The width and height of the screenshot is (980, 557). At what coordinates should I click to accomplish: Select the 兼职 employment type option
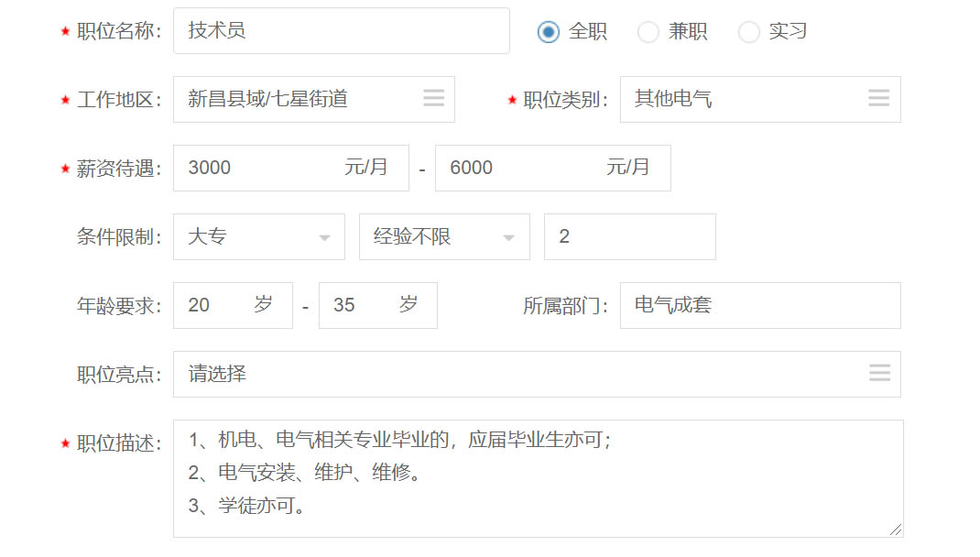coord(648,30)
